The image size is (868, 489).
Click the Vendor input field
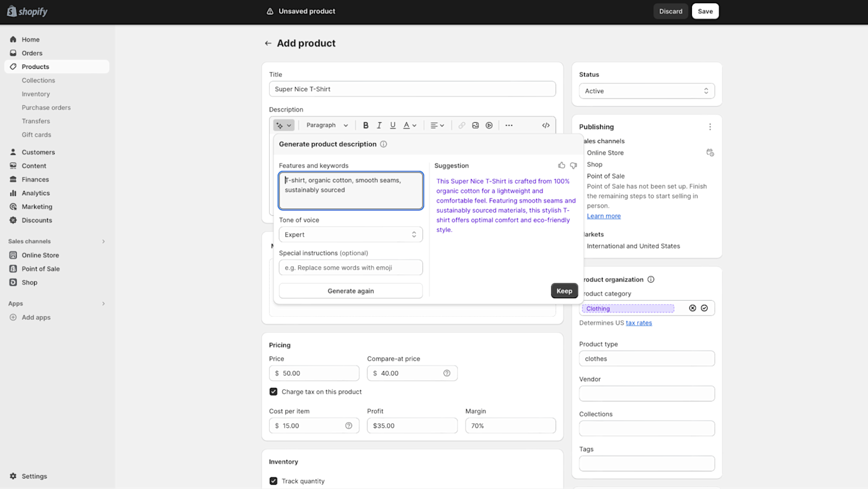click(647, 394)
